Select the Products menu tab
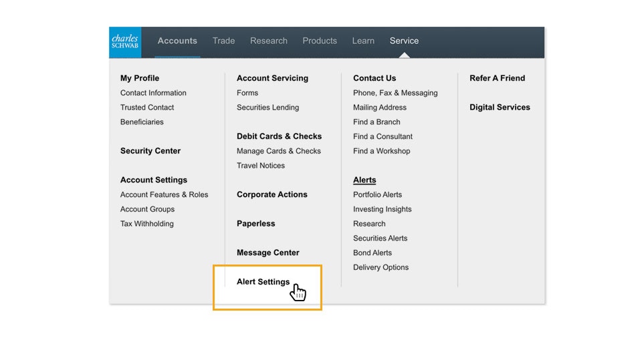The height and width of the screenshot is (344, 644). click(320, 41)
